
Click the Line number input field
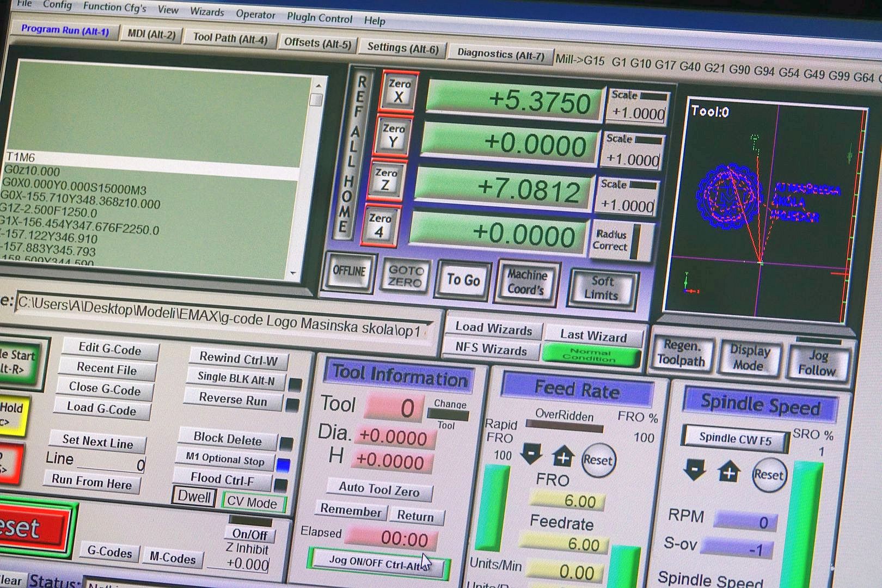click(x=111, y=463)
